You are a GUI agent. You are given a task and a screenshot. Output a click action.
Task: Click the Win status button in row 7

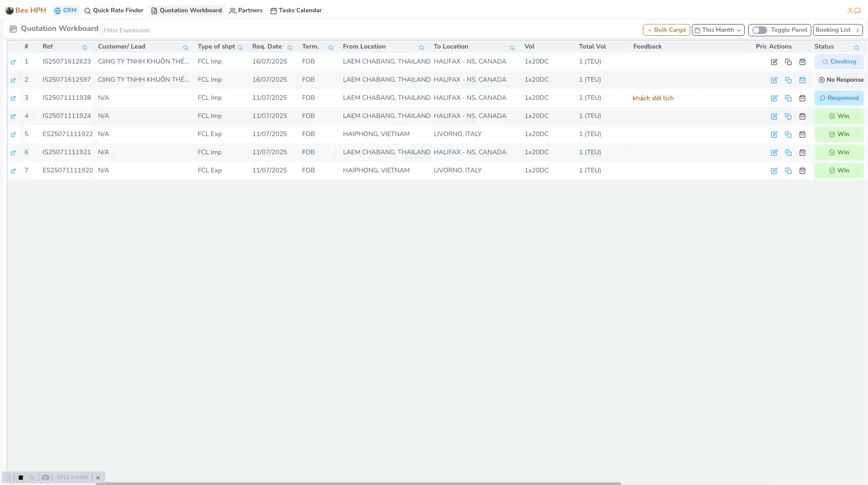(839, 171)
